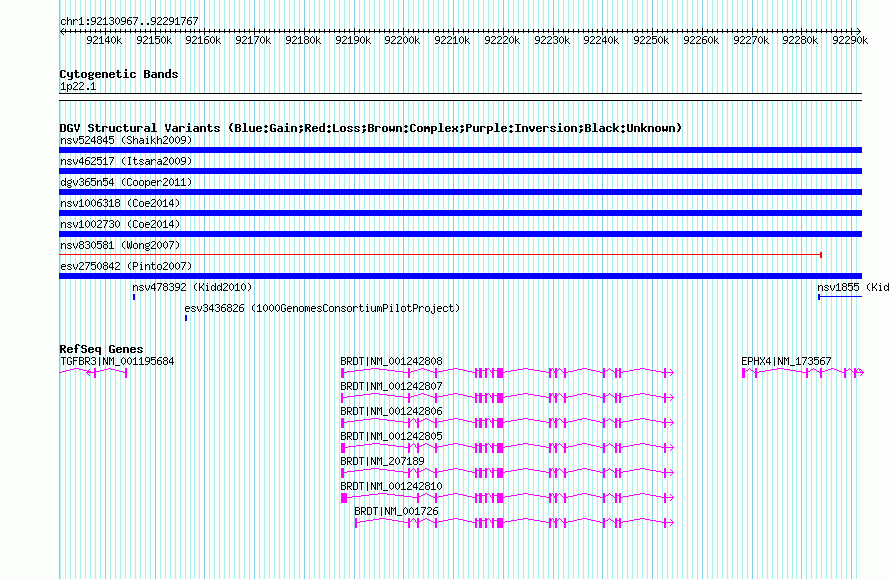Select the BRDT|NM_001242807 transcript label
The image size is (890, 579).
[x=392, y=387]
